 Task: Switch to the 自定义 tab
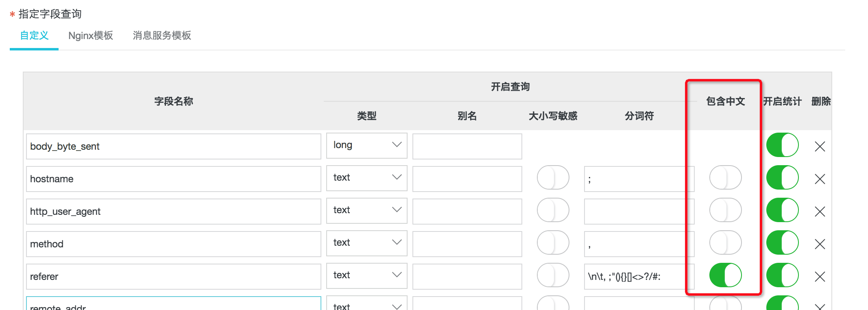tap(34, 35)
